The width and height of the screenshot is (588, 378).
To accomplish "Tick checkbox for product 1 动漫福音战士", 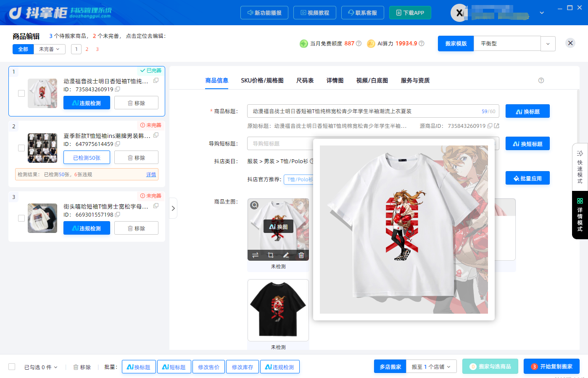I will (x=21, y=93).
